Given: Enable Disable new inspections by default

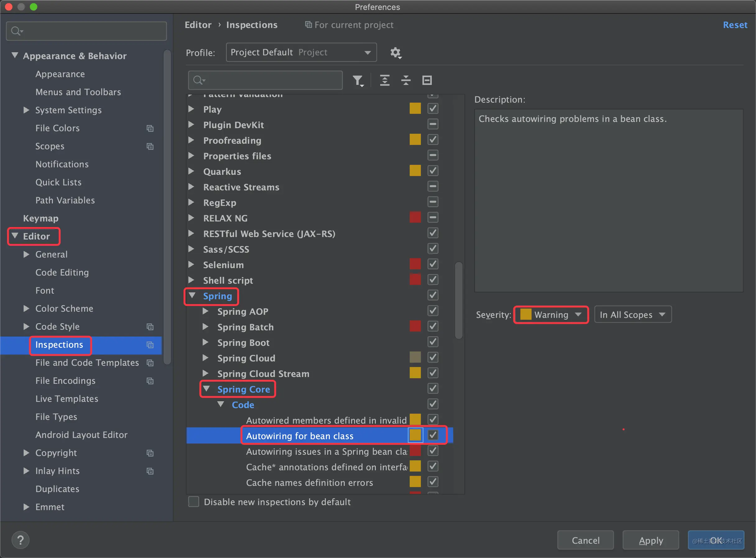Looking at the screenshot, I should 194,502.
